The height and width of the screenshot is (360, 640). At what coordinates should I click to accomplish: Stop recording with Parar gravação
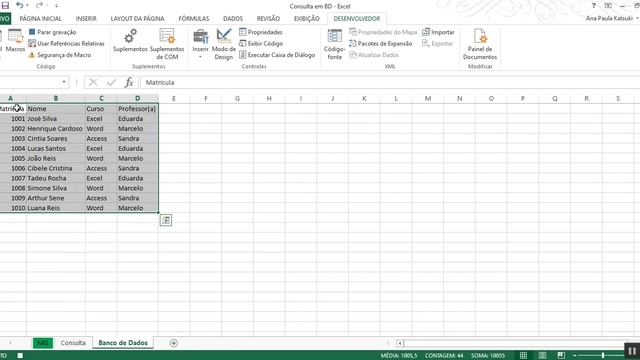pos(52,32)
